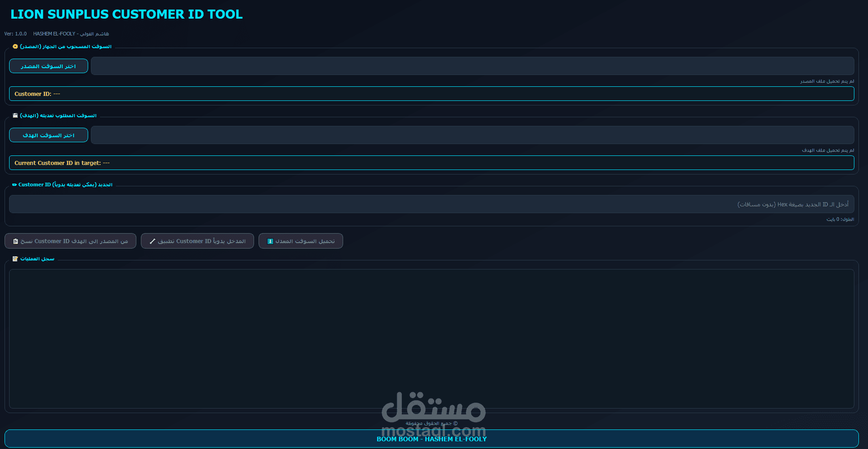Image resolution: width=868 pixels, height=449 pixels.
Task: Click the 'Current Customer ID in target: ---' box
Action: pyautogui.click(x=431, y=163)
